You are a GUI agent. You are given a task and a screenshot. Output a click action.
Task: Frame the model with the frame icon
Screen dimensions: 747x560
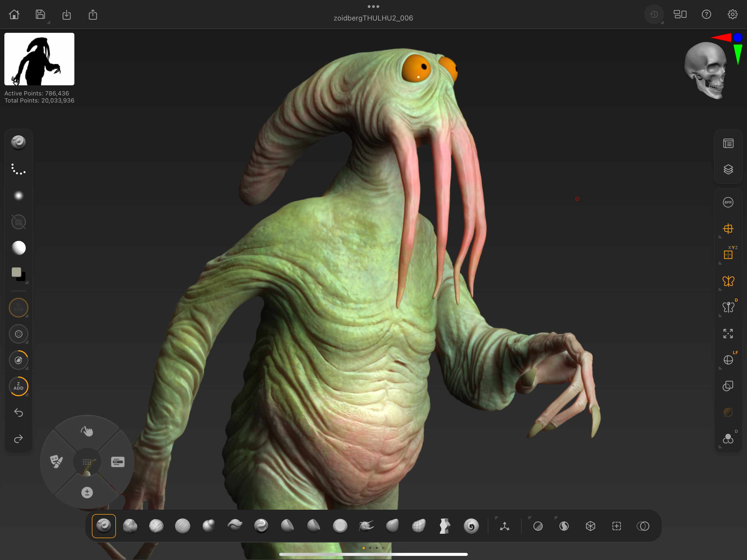coord(728,334)
